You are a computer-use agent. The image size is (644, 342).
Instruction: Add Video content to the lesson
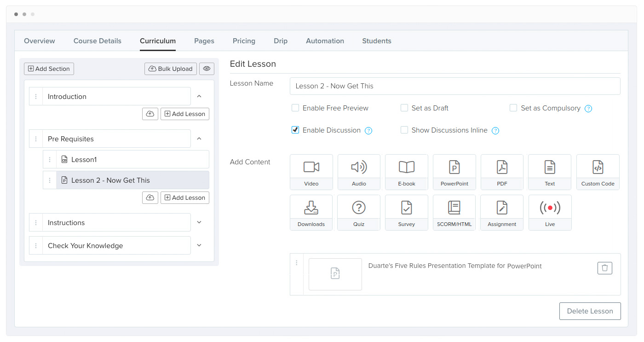click(311, 172)
